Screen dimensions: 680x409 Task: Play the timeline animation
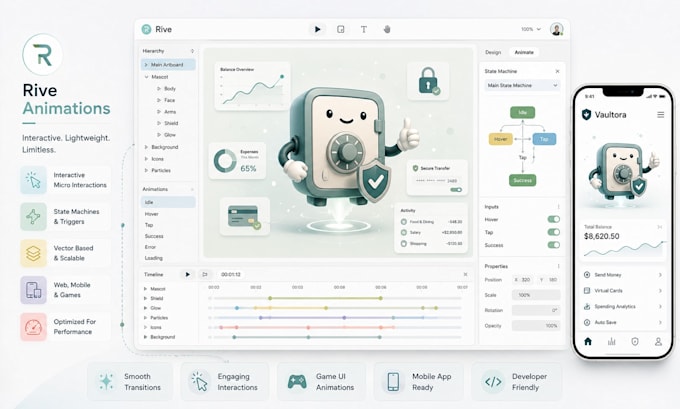click(187, 275)
